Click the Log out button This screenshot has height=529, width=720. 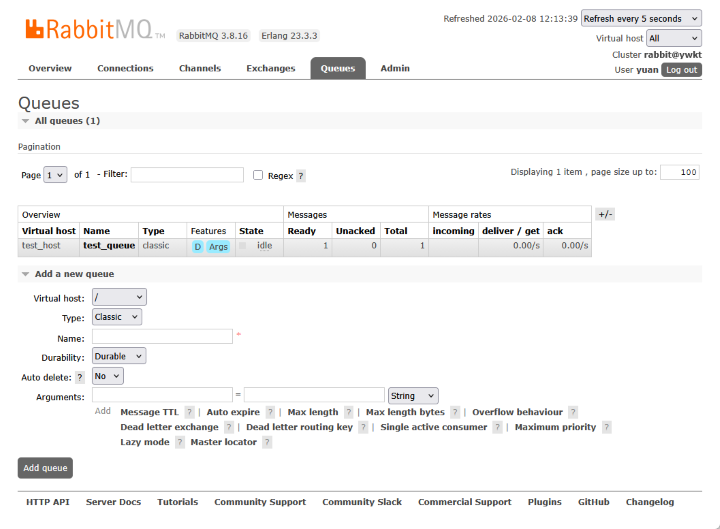(681, 70)
